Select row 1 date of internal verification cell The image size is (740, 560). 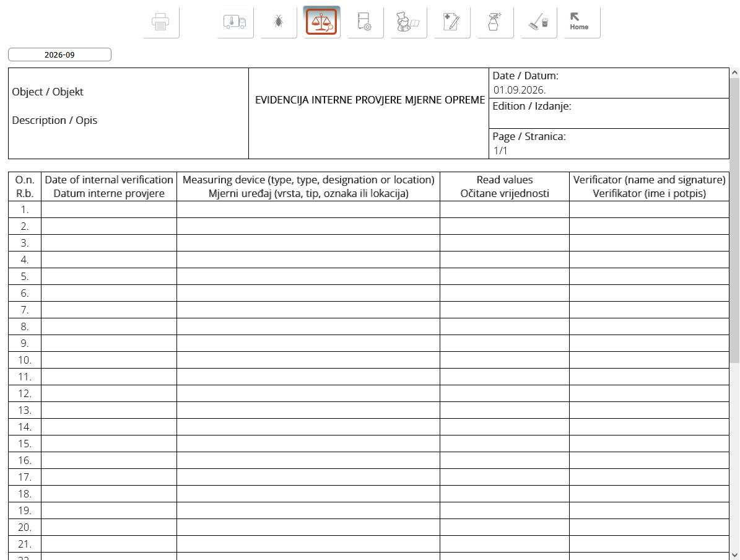[109, 209]
